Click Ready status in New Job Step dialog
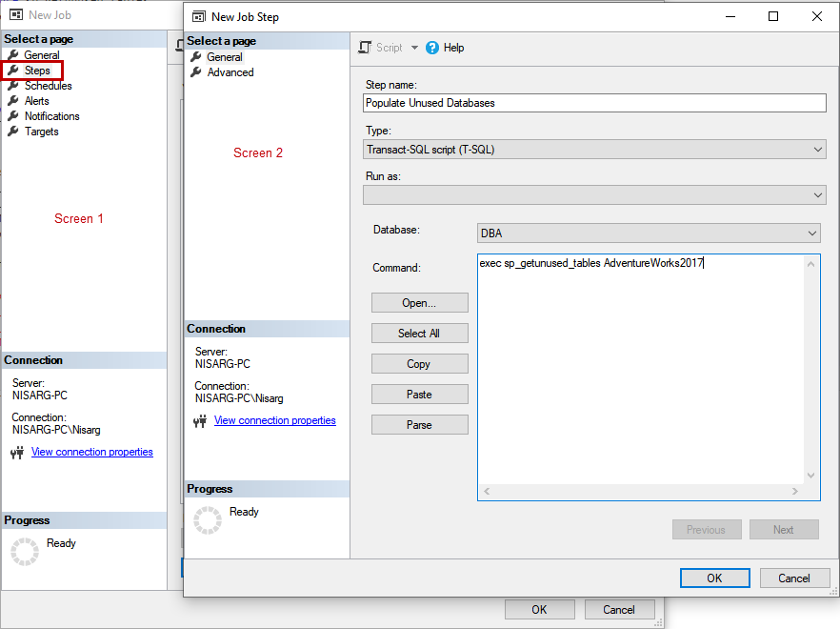 coord(244,512)
